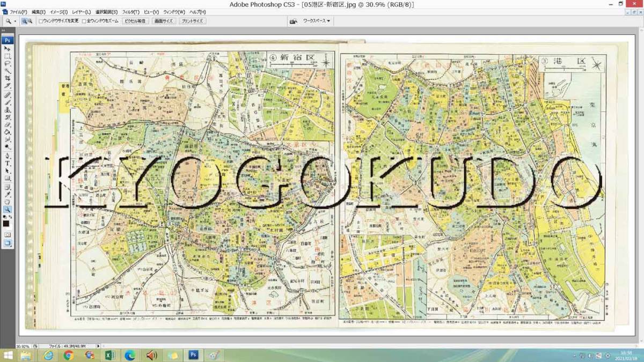644x362 pixels.
Task: Select the Clone Stamp tool
Action: click(8, 110)
